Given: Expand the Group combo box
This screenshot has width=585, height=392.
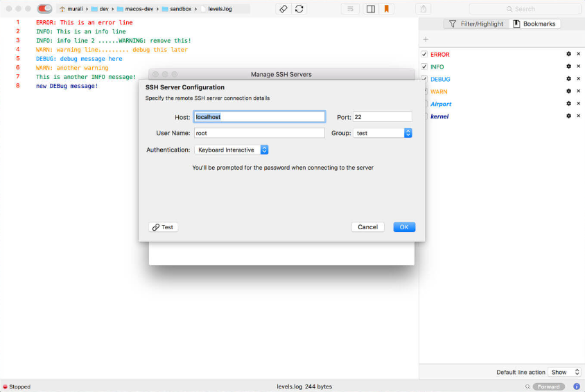Looking at the screenshot, I should click(x=408, y=133).
